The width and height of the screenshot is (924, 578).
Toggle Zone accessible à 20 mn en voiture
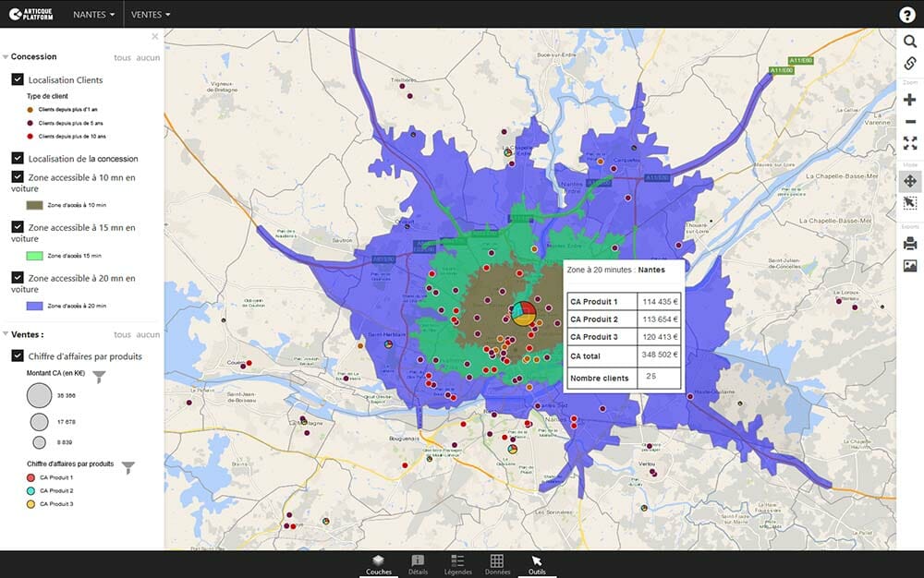pyautogui.click(x=18, y=278)
